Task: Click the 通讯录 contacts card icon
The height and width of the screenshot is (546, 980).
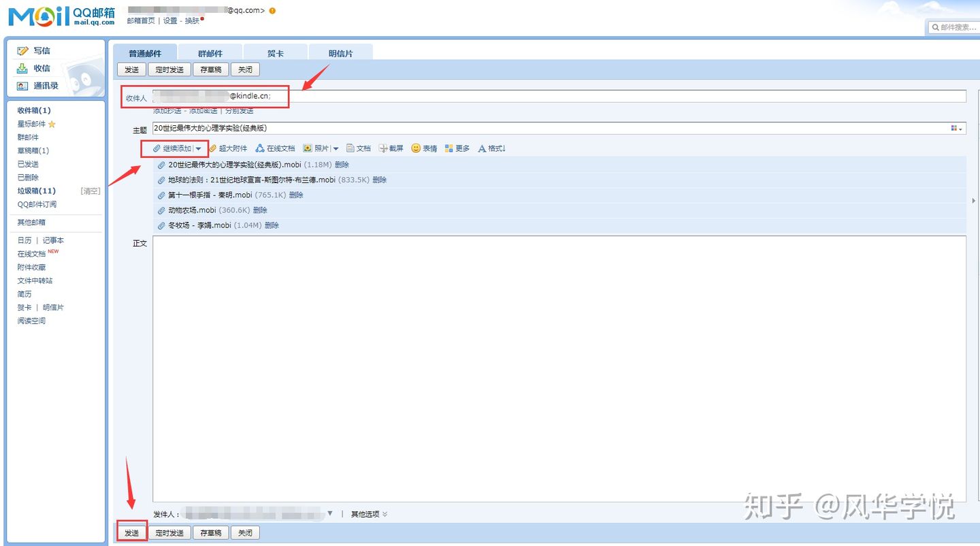Action: tap(22, 86)
